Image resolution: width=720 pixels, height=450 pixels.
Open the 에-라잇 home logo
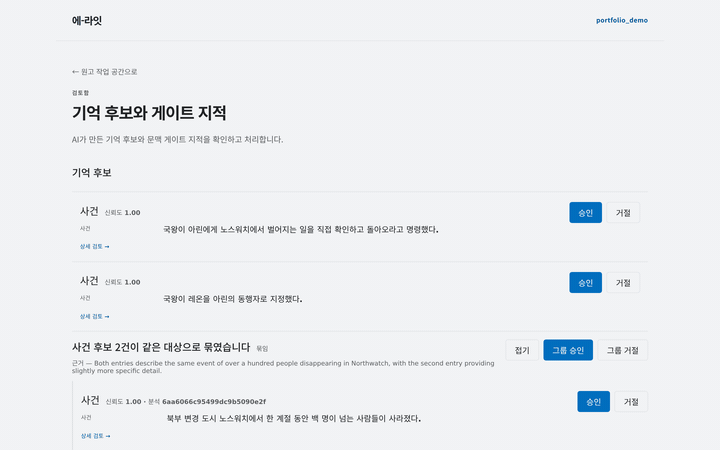pyautogui.click(x=87, y=20)
